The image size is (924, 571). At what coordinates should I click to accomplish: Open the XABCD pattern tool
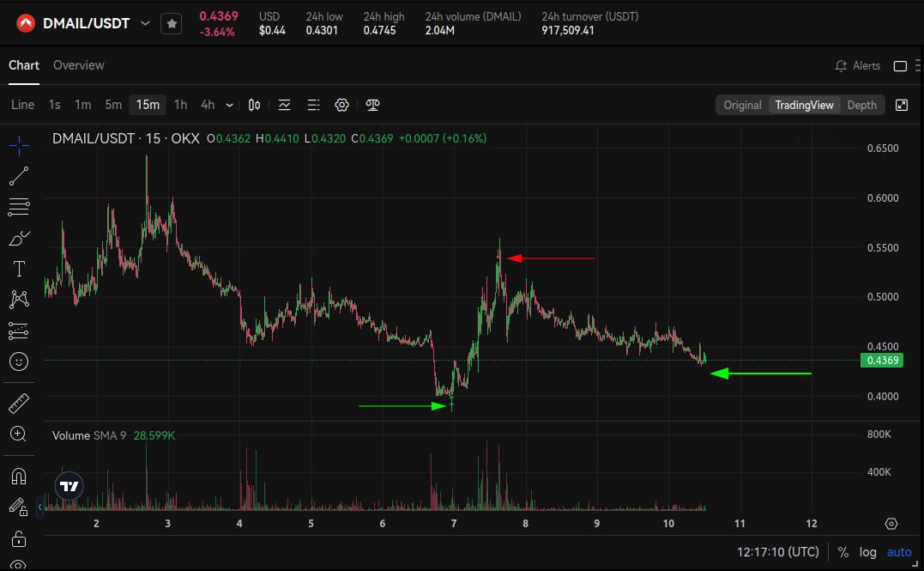click(19, 300)
